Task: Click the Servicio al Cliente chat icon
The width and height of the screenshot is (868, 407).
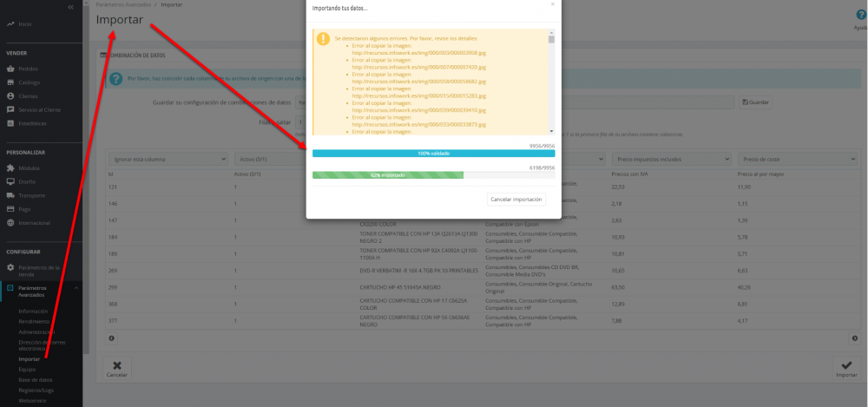Action: point(10,109)
